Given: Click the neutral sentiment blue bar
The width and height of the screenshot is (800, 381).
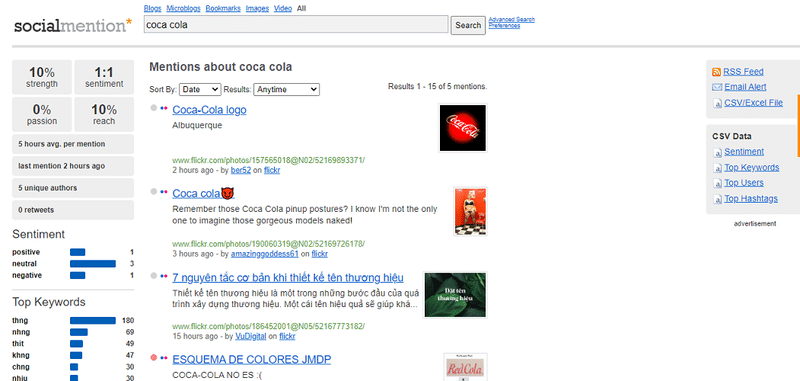Looking at the screenshot, I should [x=93, y=264].
